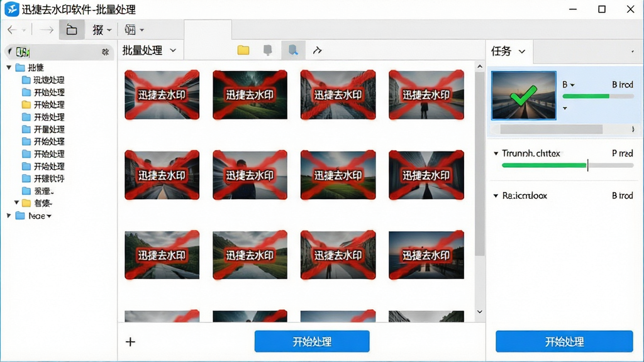Select the first thumbnail in the top row
The image size is (644, 362).
(x=162, y=94)
